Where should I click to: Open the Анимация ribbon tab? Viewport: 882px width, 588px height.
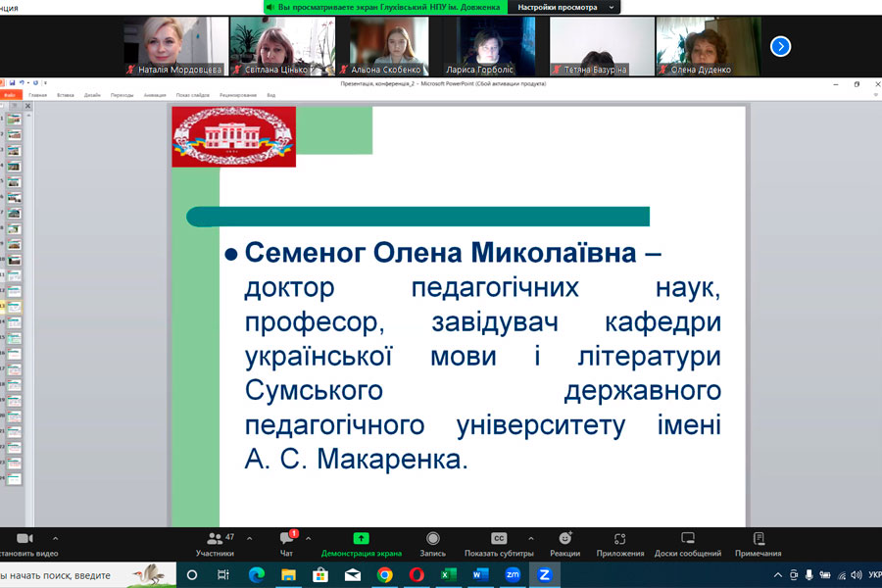(x=155, y=95)
